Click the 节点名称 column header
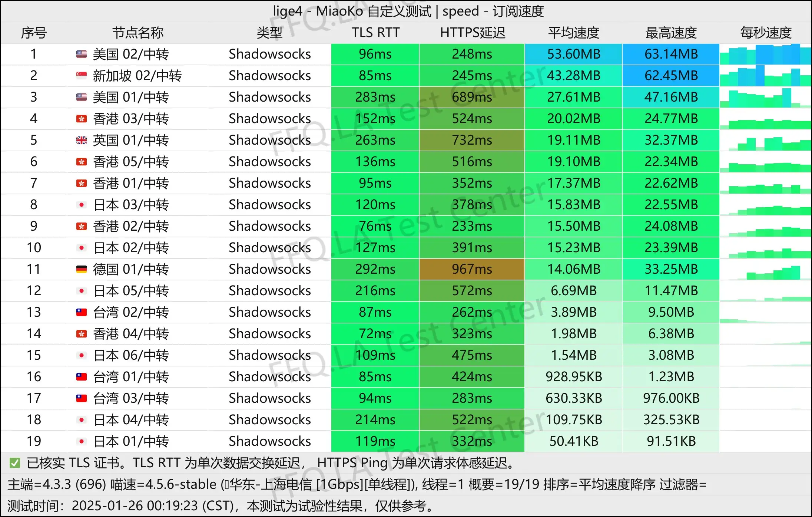This screenshot has width=812, height=517. pos(137,33)
